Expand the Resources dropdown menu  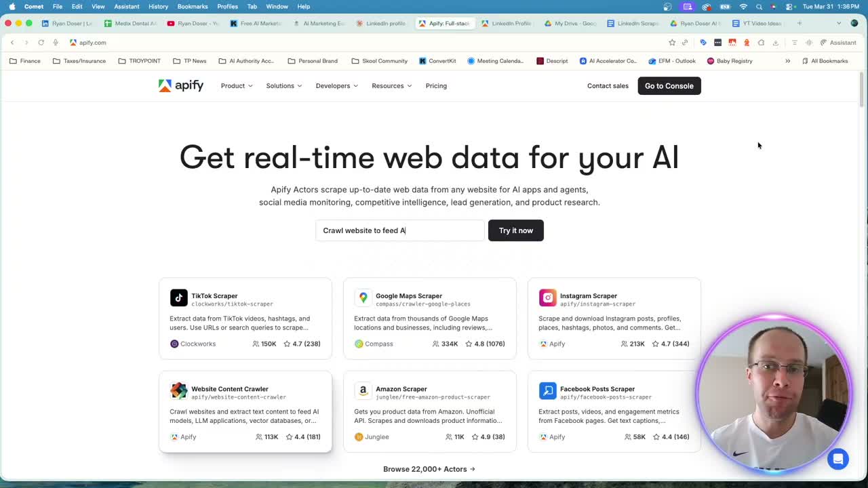392,86
